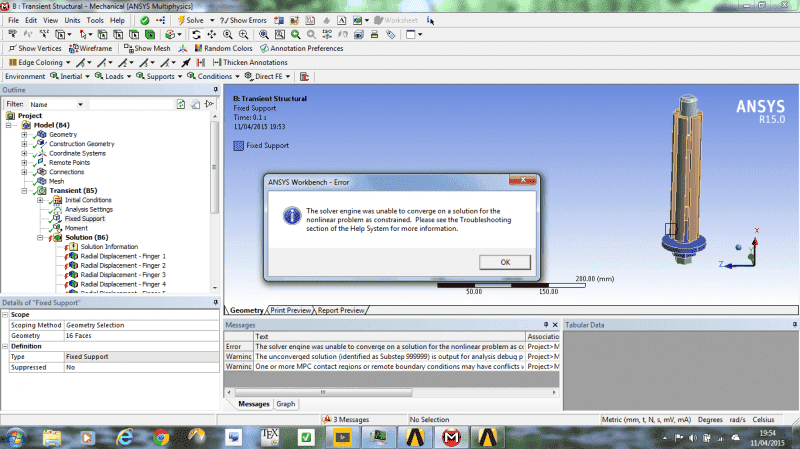Click OK in the error dialog
800x449 pixels.
tap(505, 261)
